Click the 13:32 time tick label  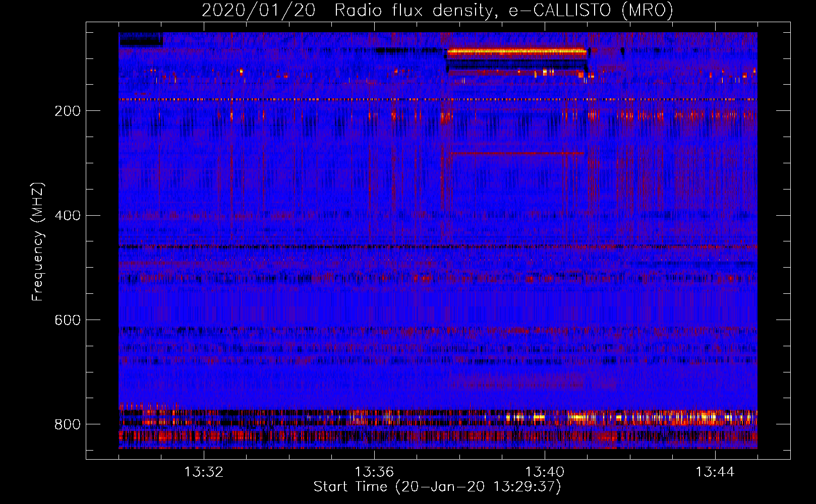coord(204,472)
